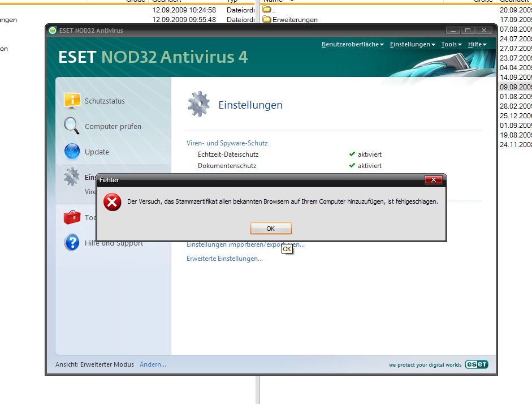Screen dimensions: 532x404
Task: Open Schutzstatus monitor icon
Action: (x=72, y=101)
